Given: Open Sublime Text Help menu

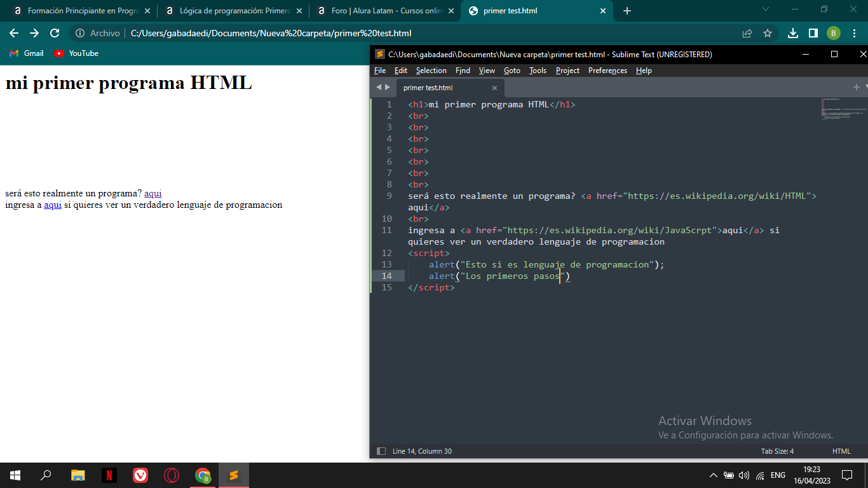Looking at the screenshot, I should pyautogui.click(x=644, y=71).
